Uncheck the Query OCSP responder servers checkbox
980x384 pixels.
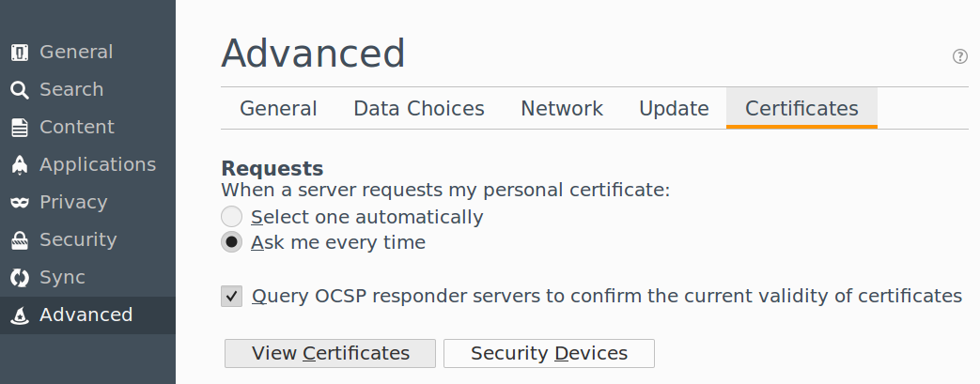[x=231, y=297]
